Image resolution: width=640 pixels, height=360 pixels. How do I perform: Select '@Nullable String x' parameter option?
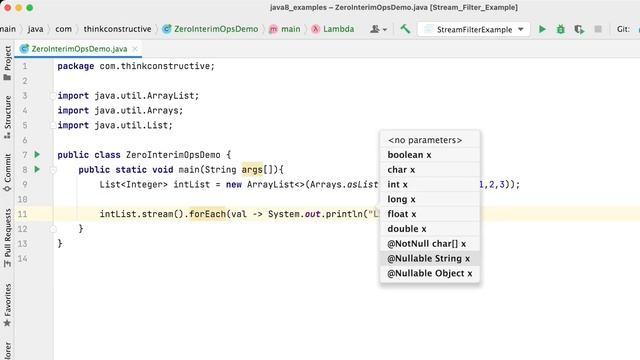coord(429,258)
